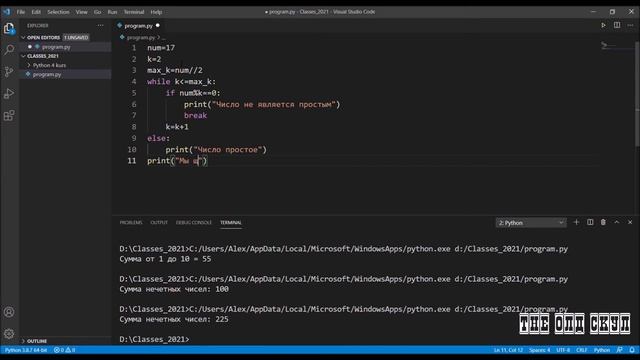Close the unsaved program.py tab dot
Image resolution: width=640 pixels, height=360 pixels.
click(158, 26)
